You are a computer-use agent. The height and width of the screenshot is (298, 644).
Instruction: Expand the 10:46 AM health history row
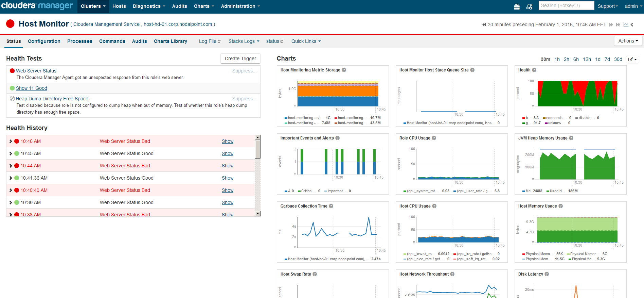pos(11,141)
